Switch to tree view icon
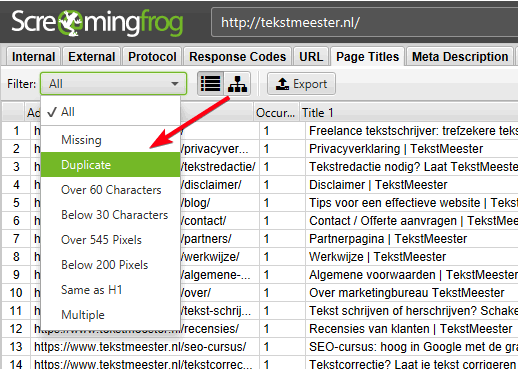This screenshot has width=518, height=369. click(237, 84)
